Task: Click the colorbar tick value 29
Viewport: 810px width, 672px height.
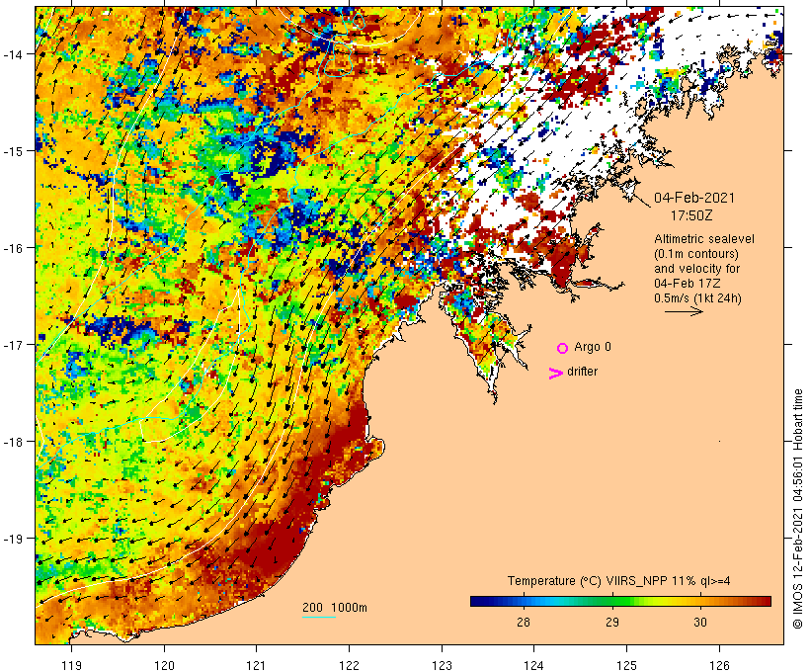Action: point(612,622)
